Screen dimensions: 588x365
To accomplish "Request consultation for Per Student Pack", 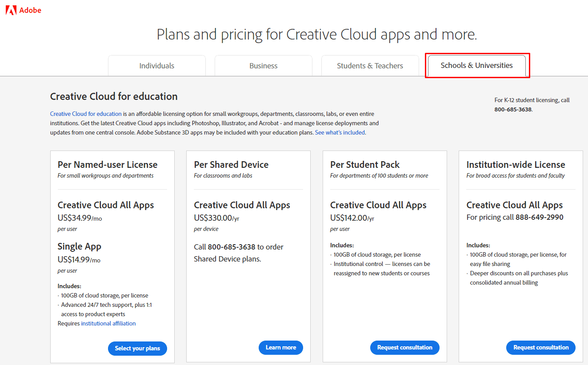I will pyautogui.click(x=405, y=347).
